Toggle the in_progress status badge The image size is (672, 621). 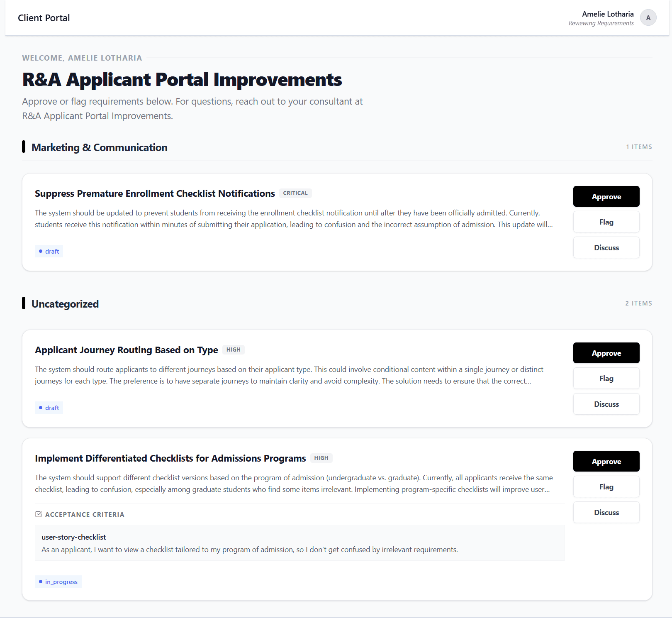click(x=58, y=582)
